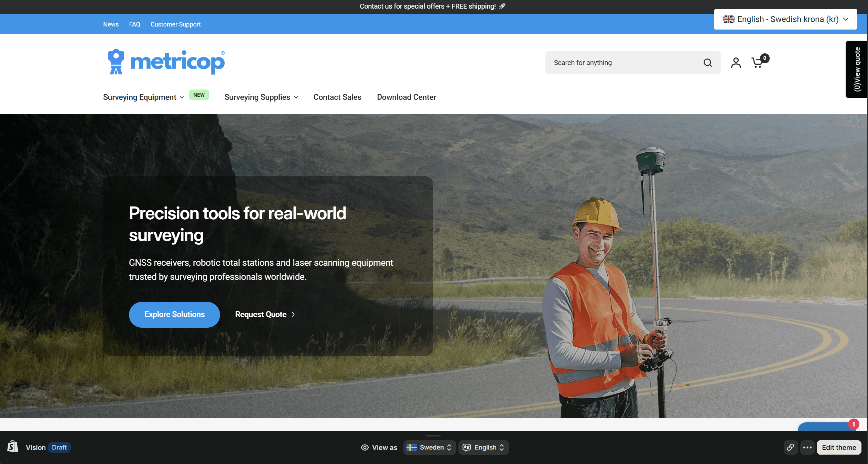Screen dimensions: 868x464
Task: Click the Vision theme name
Action: (x=35, y=447)
